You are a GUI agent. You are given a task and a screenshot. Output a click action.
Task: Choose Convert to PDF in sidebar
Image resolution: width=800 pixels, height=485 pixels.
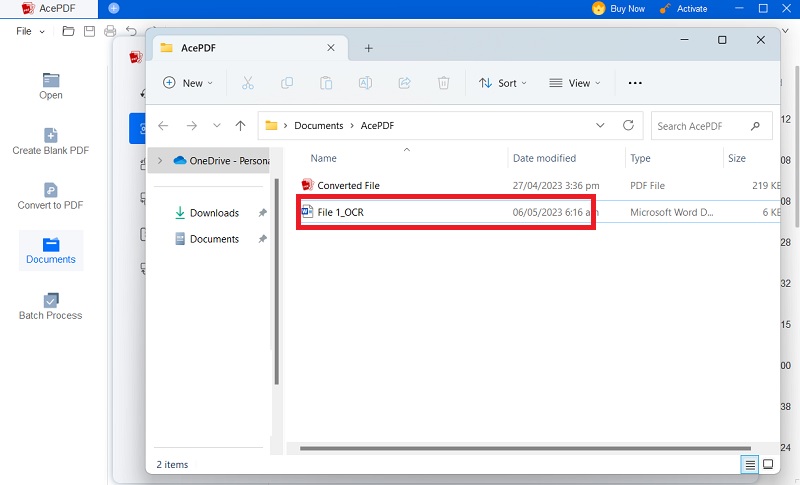tap(51, 197)
